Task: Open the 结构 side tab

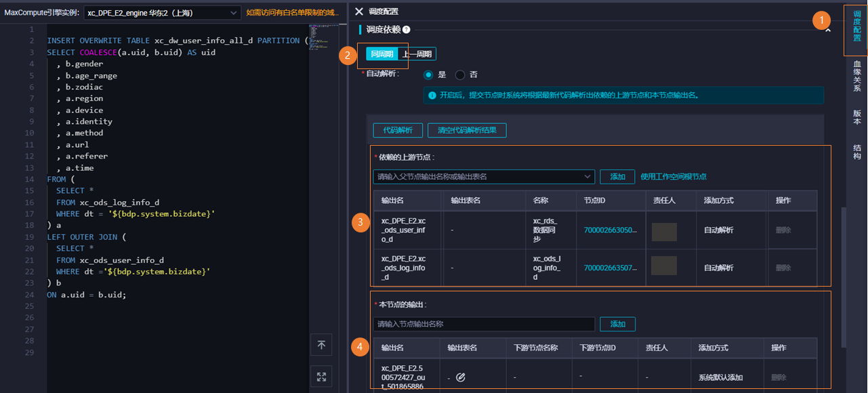Action: [x=857, y=152]
